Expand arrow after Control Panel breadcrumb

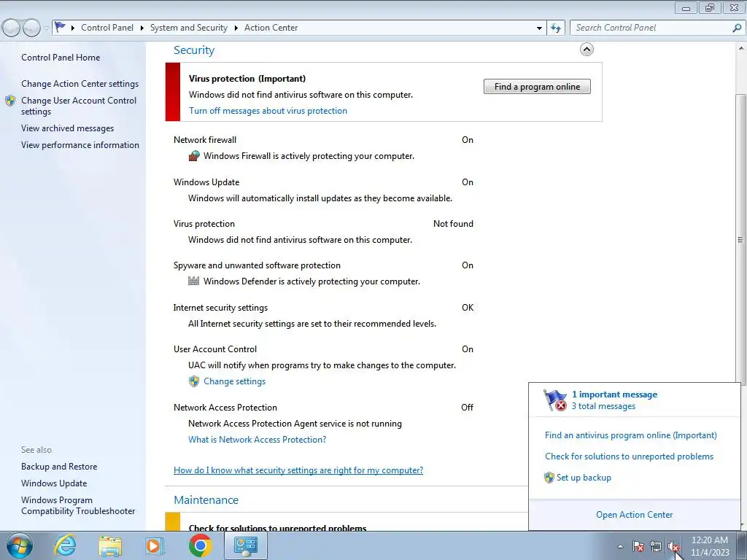coord(142,28)
